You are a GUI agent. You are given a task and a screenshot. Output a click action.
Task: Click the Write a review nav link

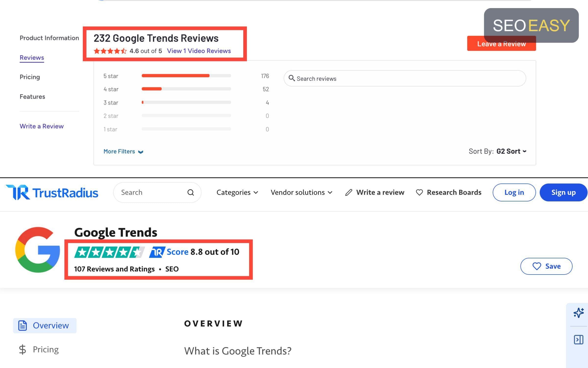375,193
